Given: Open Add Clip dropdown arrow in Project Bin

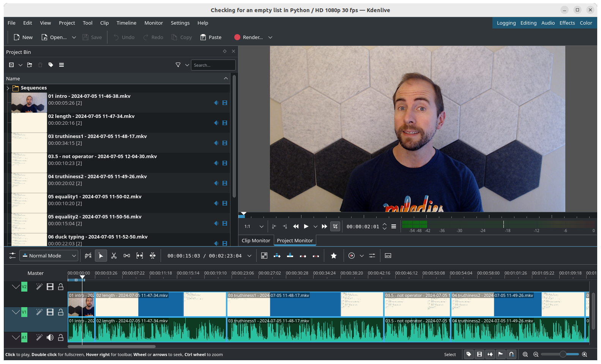Looking at the screenshot, I should coord(21,65).
